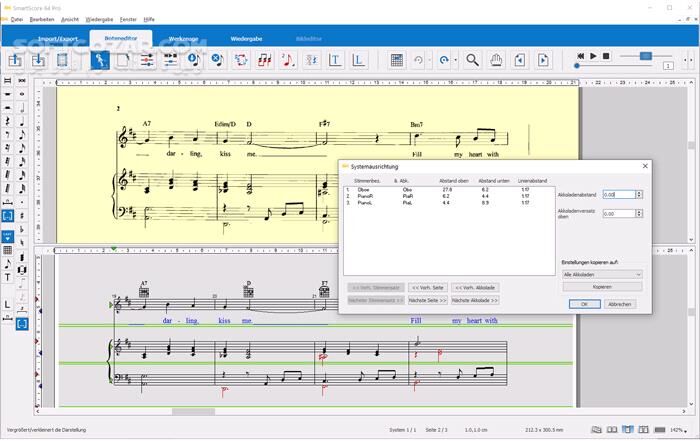Viewport: 700px width, 441px height.
Task: Open the Wiedergabe ribbon tab
Action: [x=246, y=39]
